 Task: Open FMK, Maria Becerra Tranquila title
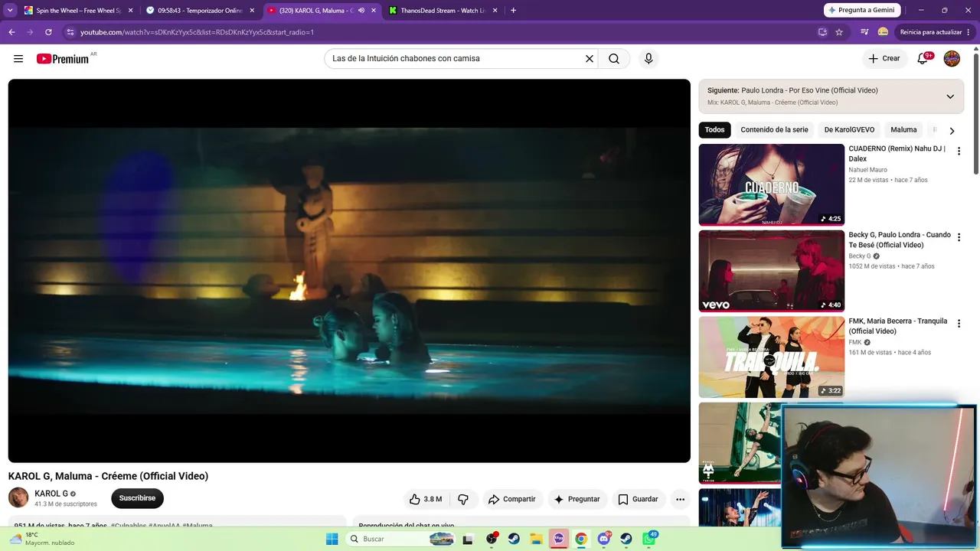coord(898,326)
